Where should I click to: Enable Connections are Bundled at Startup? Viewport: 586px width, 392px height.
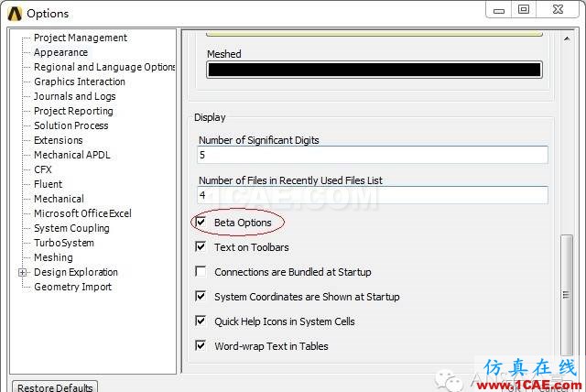point(201,271)
